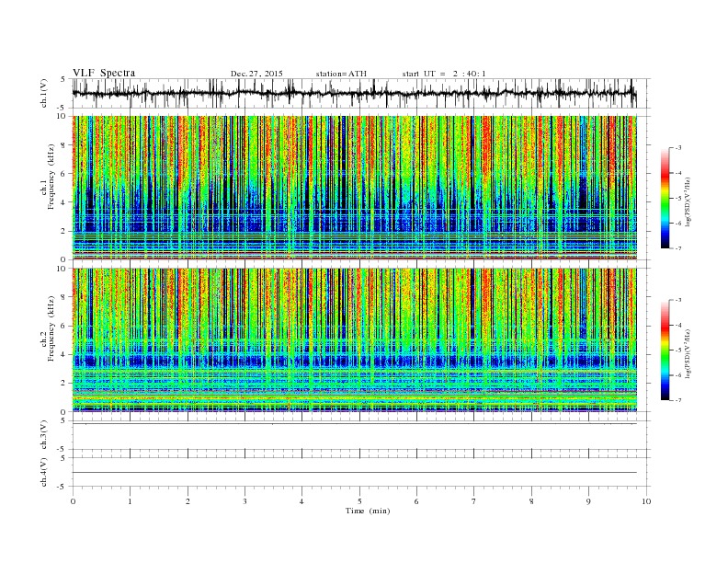The width and height of the screenshot is (728, 563).
Task: Click the "Time (min)" axis label
Action: point(368,511)
